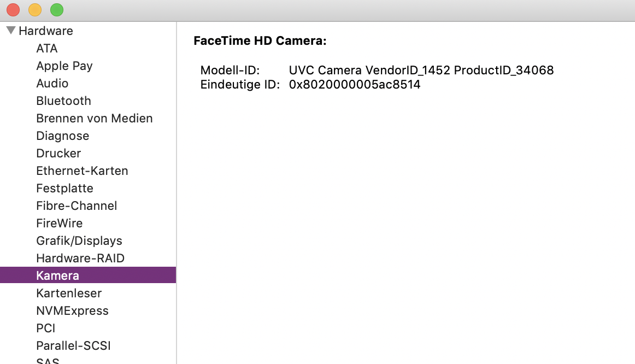
Task: Click the FaceTime HD Camera heading
Action: tap(260, 41)
